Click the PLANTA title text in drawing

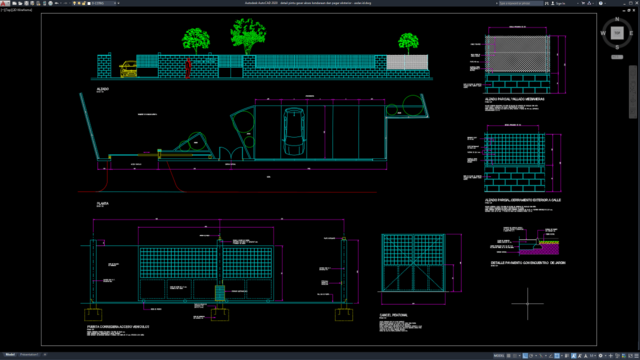[102, 203]
